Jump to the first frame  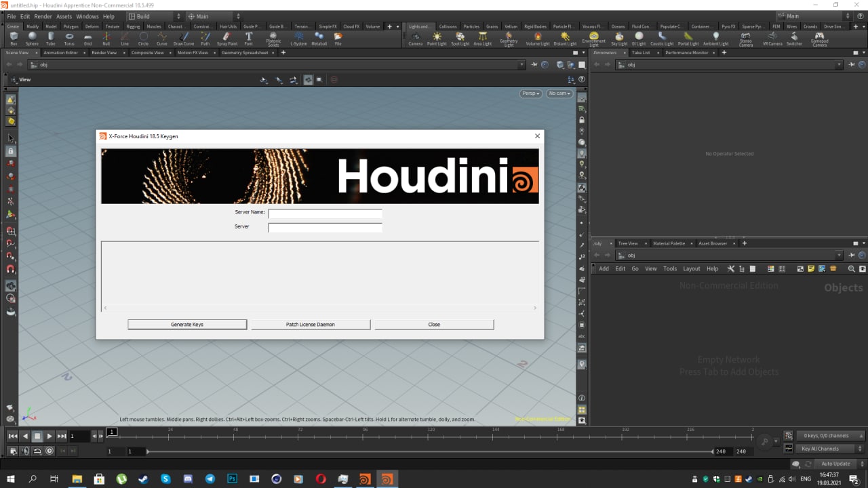tap(13, 436)
